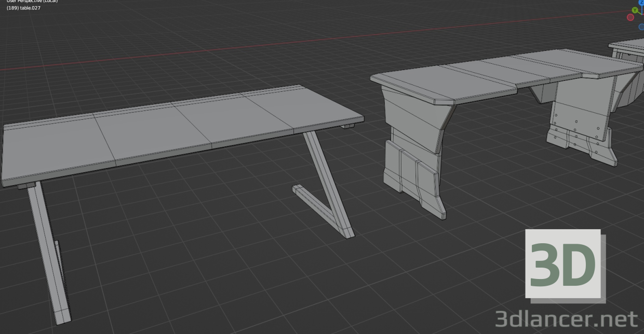Image resolution: width=644 pixels, height=334 pixels.
Task: Click the blue Z axis on navigation gizmo
Action: 642,3
